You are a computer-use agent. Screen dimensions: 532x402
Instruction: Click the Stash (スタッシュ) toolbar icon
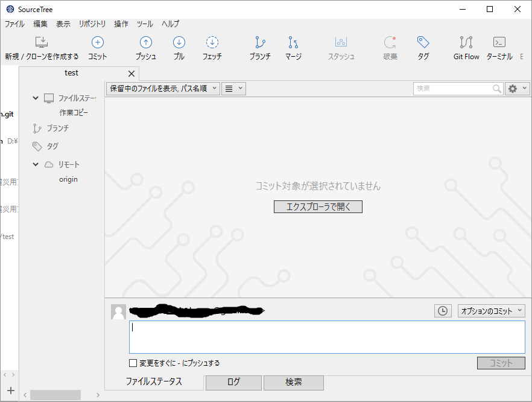point(341,42)
